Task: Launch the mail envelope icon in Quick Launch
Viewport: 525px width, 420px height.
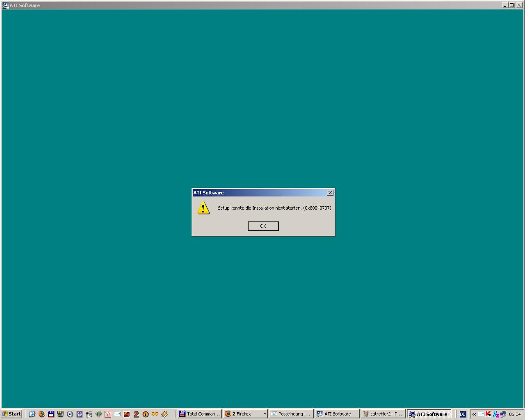Action: click(117, 414)
